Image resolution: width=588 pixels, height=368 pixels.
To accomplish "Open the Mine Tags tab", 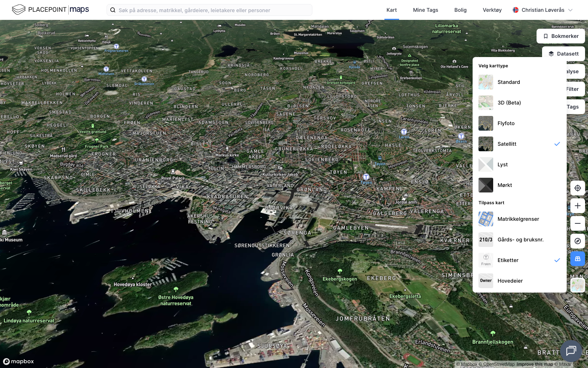I will (426, 10).
